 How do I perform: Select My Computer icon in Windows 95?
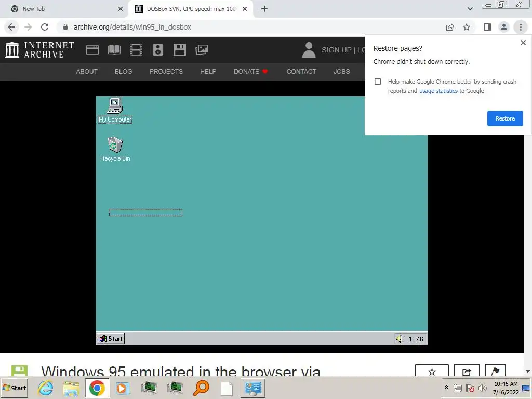point(115,110)
